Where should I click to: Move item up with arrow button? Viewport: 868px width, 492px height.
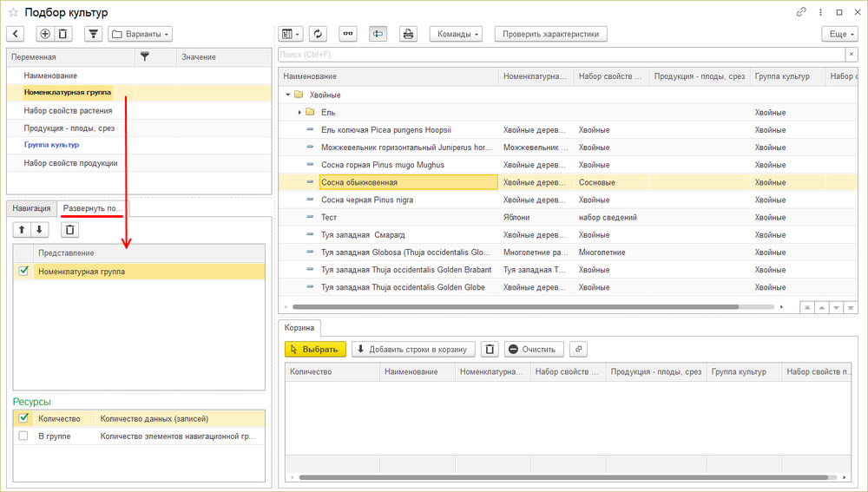[23, 230]
